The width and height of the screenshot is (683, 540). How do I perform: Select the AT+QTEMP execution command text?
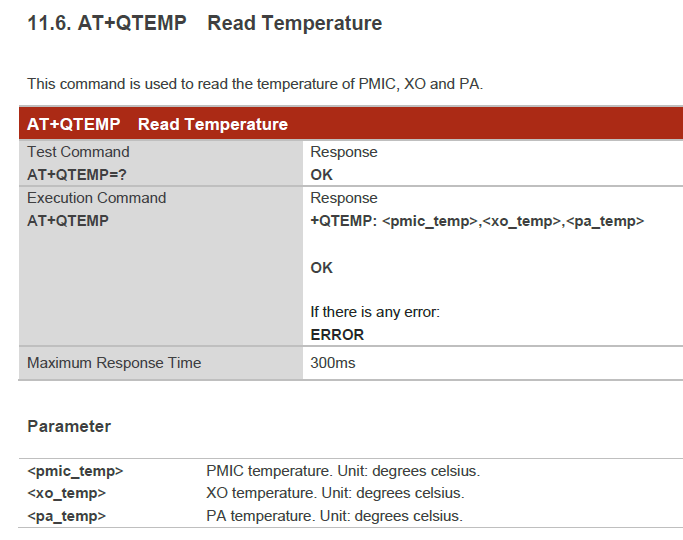tap(68, 221)
